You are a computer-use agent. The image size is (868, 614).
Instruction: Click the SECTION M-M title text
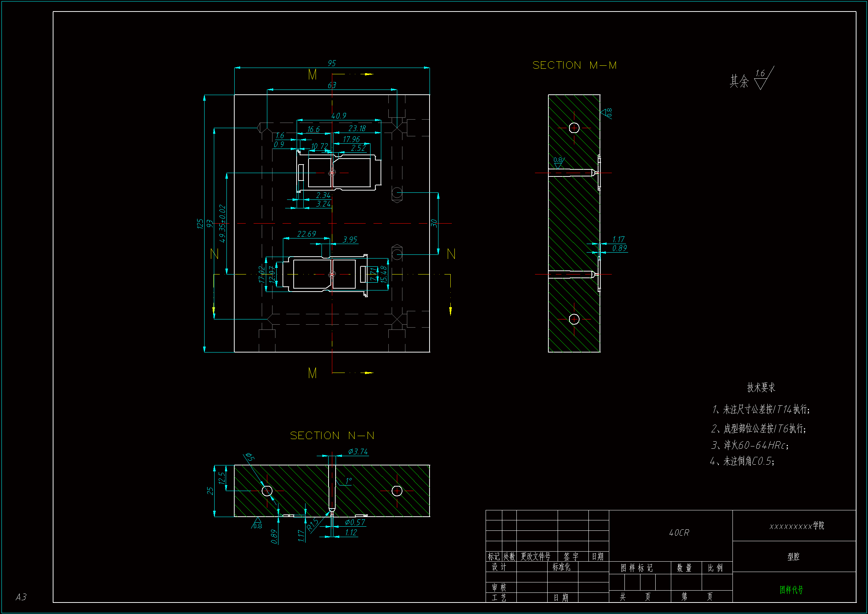pyautogui.click(x=574, y=65)
